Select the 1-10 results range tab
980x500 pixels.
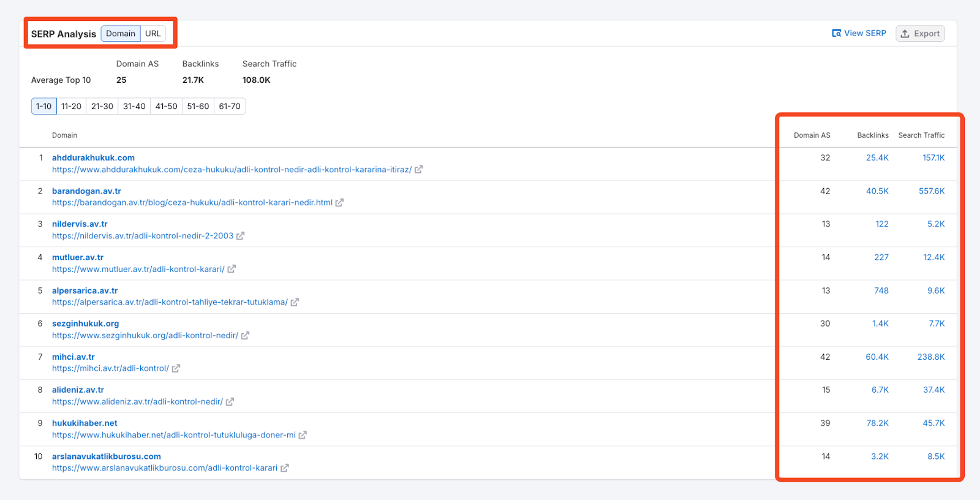point(44,106)
